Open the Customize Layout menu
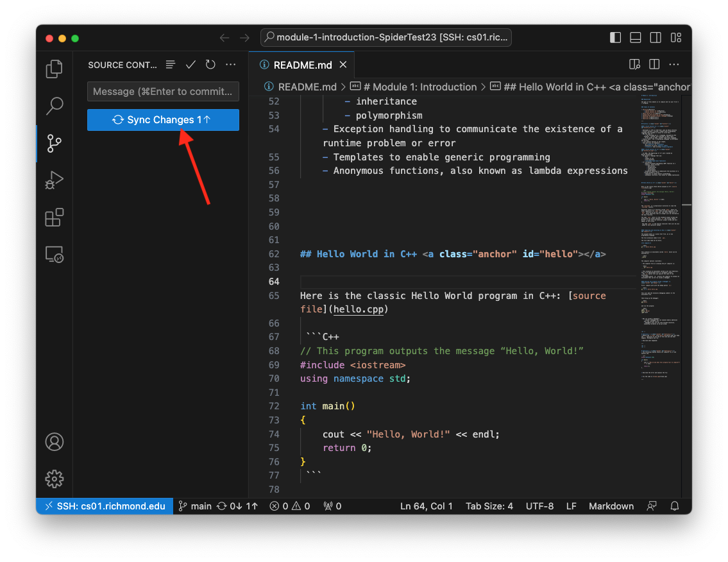This screenshot has width=728, height=562. pyautogui.click(x=676, y=38)
